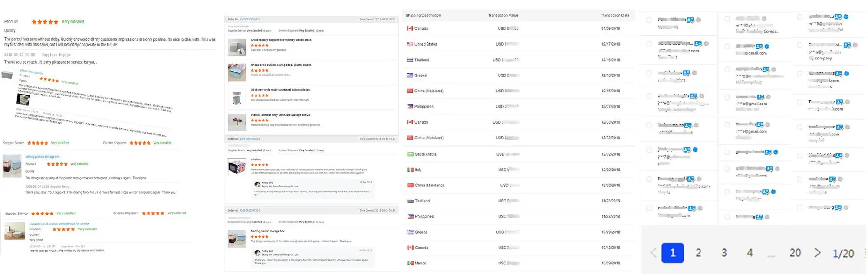This screenshot has height=274, width=868.
Task: Click contact card icon in '***b@gmail.com' row
Action: (760, 97)
